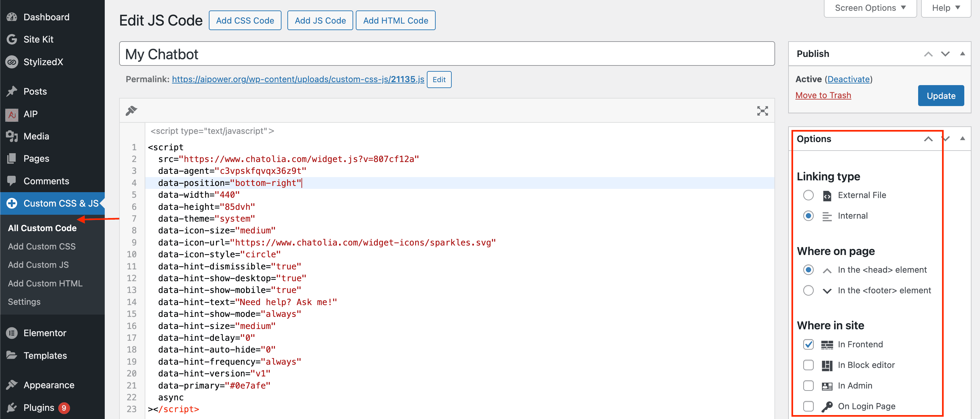The height and width of the screenshot is (419, 980).
Task: Open the AIP plugin menu
Action: (30, 114)
